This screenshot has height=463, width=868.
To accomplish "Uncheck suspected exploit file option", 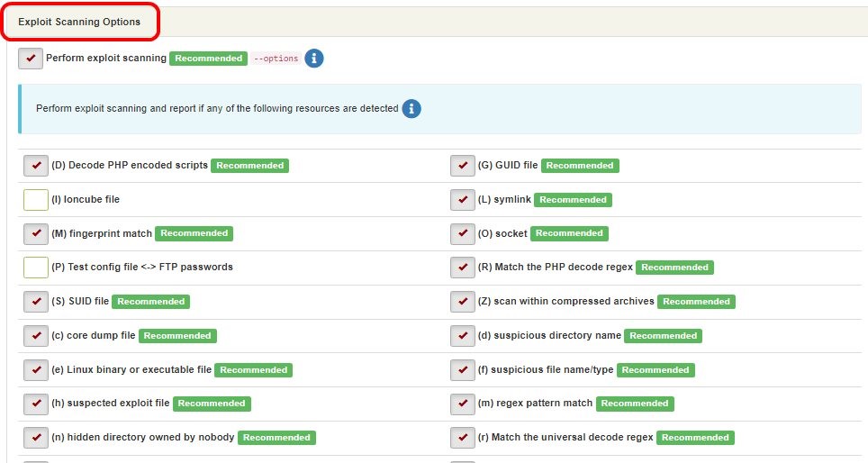I will 36,404.
